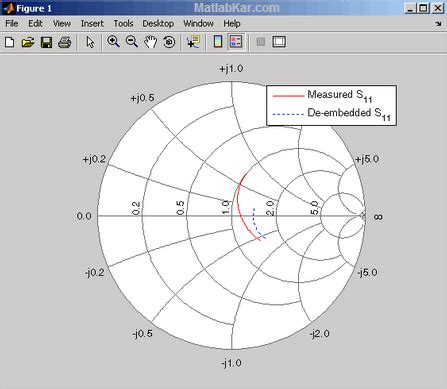This screenshot has width=447, height=389.
Task: Click the MATLAB logo in title bar
Action: pos(8,8)
